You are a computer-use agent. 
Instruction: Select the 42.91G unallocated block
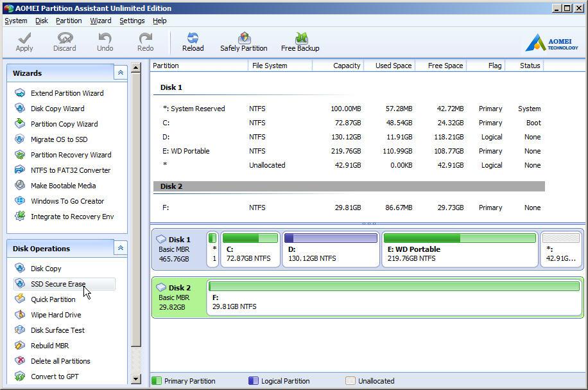[x=561, y=249]
